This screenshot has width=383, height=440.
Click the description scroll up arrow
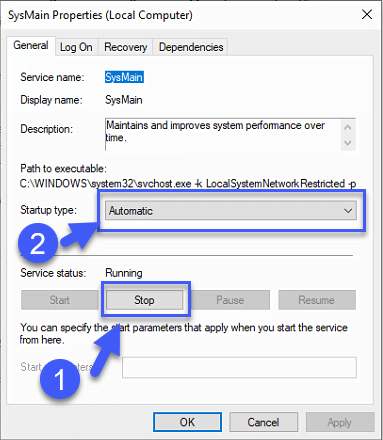coord(348,127)
